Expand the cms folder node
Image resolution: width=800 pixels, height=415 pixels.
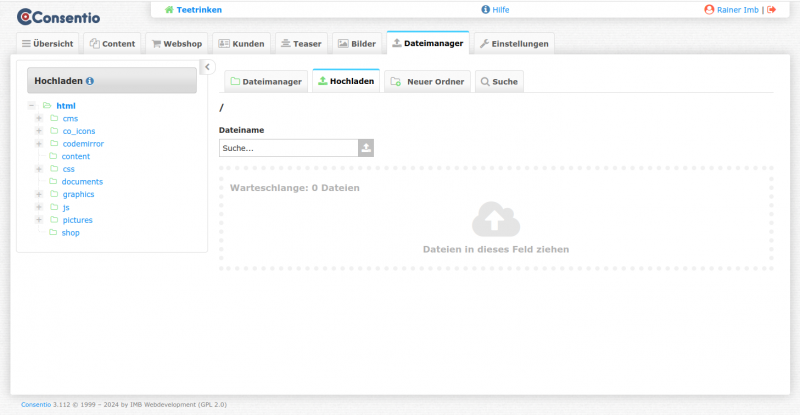click(x=39, y=119)
